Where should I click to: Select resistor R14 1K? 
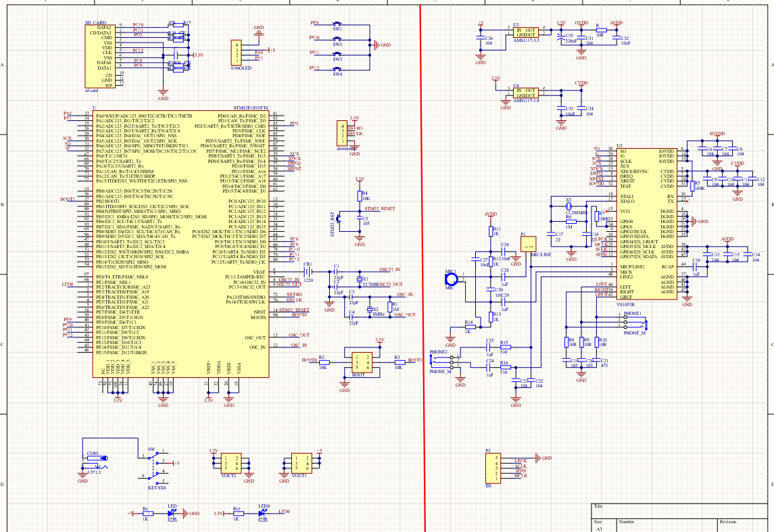pyautogui.click(x=469, y=327)
